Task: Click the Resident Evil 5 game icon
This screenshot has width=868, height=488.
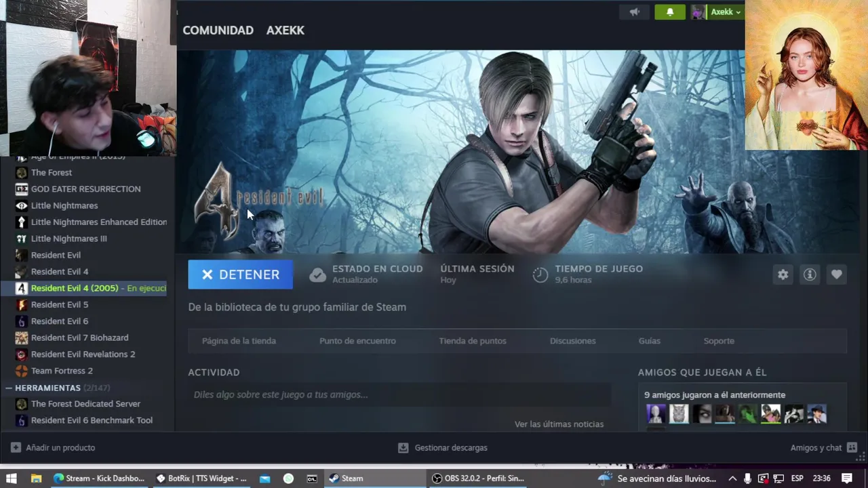Action: point(22,304)
